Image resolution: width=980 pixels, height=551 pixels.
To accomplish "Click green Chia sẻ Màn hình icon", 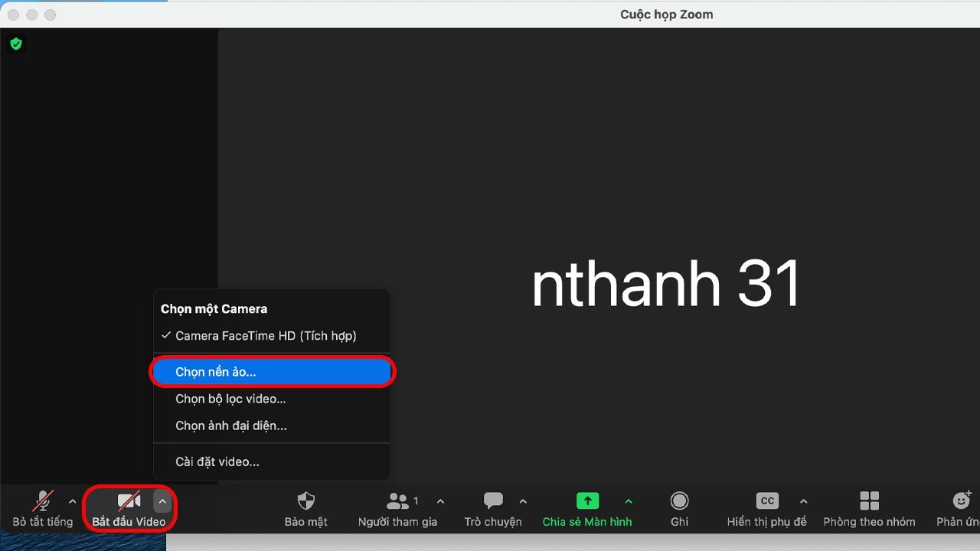I will pyautogui.click(x=587, y=500).
